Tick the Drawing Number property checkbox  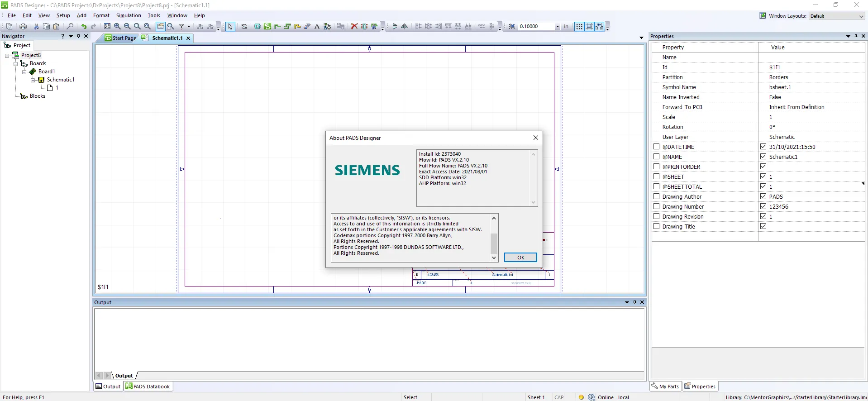click(x=656, y=206)
